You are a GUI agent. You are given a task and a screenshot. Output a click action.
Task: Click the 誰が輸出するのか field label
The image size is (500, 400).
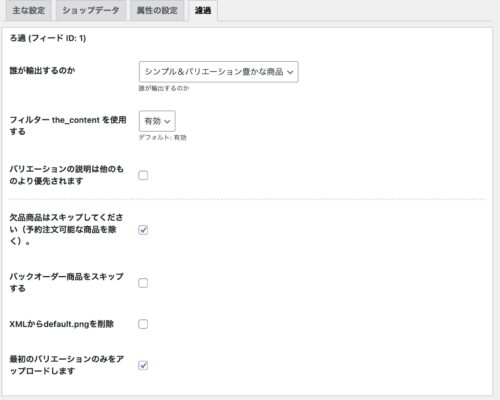click(42, 70)
